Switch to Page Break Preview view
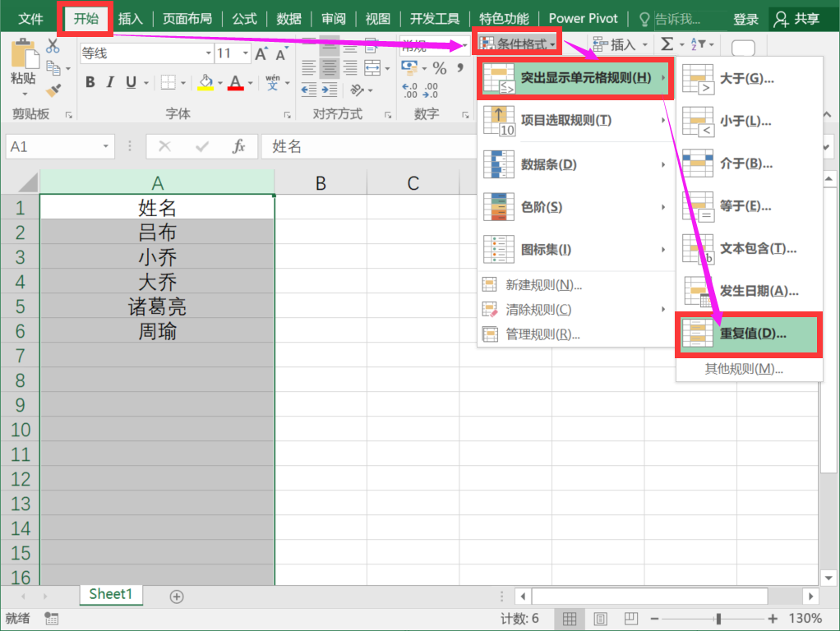The width and height of the screenshot is (840, 631). [x=631, y=619]
